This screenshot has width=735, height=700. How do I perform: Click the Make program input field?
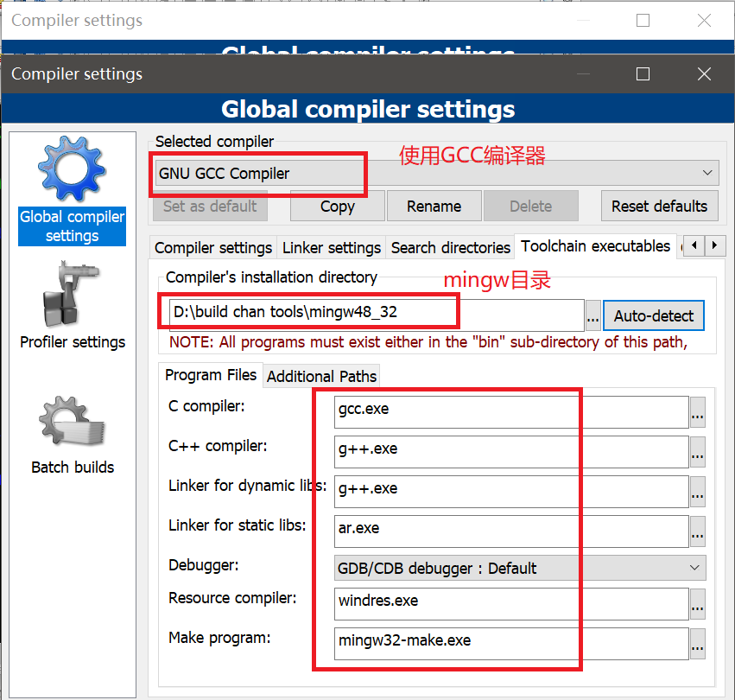click(511, 641)
